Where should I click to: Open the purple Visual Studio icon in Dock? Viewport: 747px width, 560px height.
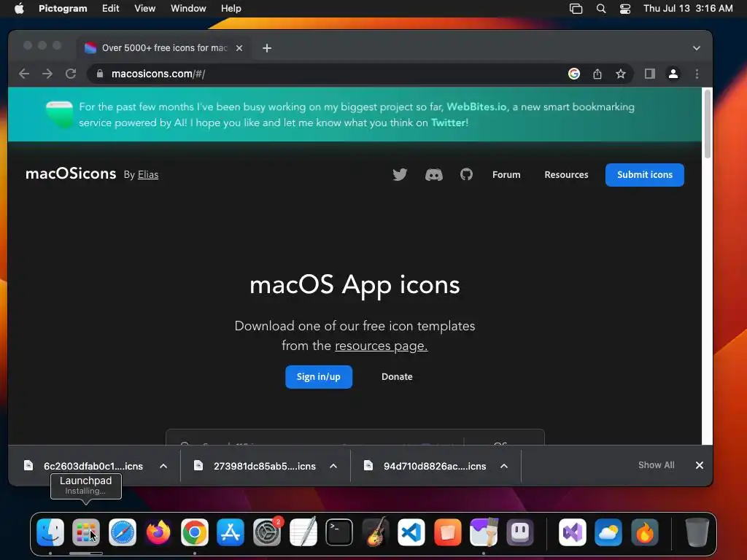pos(573,532)
